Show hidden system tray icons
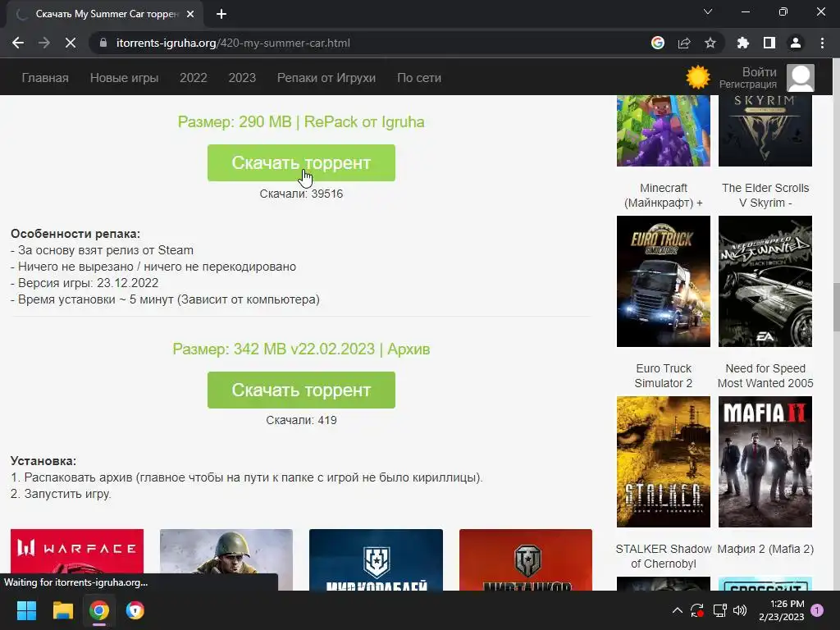 click(x=677, y=610)
